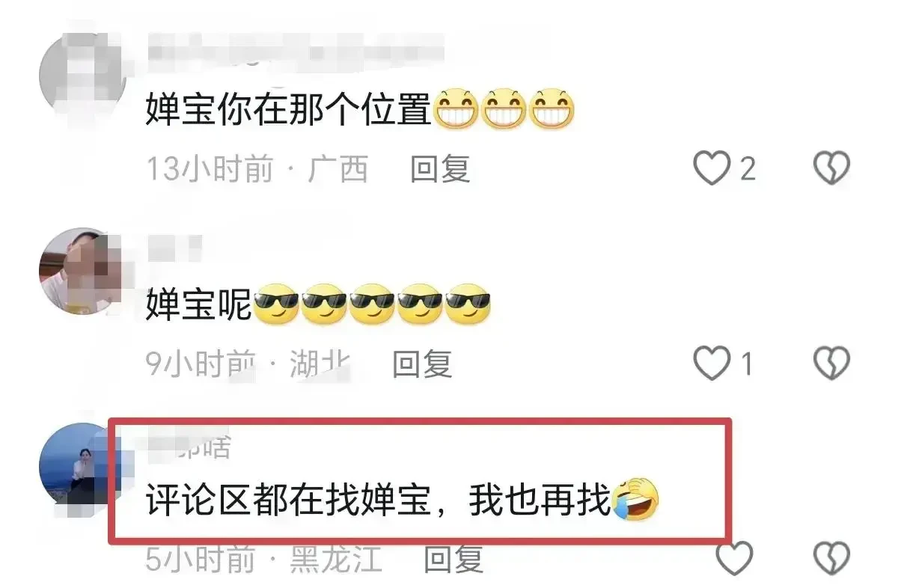Viewport: 898px width, 588px height.
Task: Open the username ending in "话" in the red box
Action: tap(189, 447)
